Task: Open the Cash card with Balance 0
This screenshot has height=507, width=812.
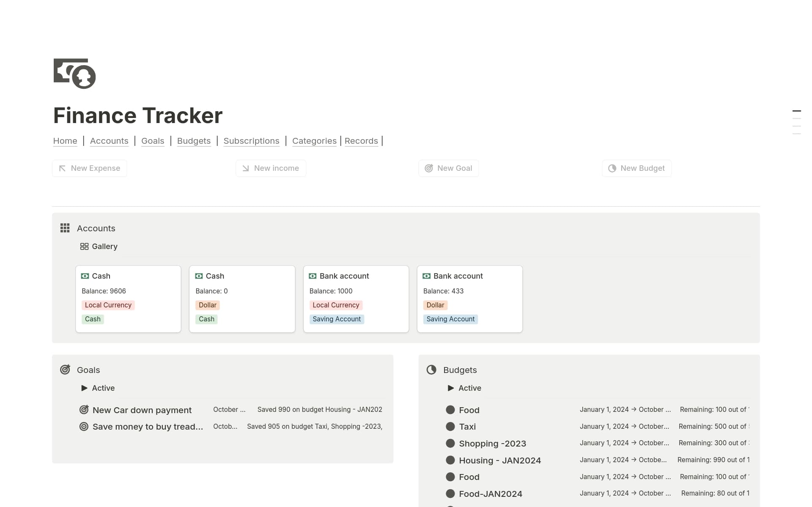Action: 242,299
